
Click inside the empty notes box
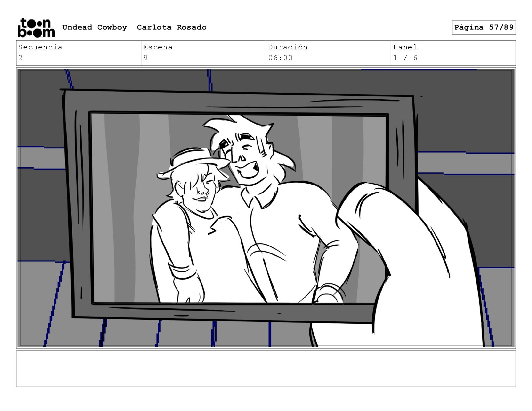point(266,369)
